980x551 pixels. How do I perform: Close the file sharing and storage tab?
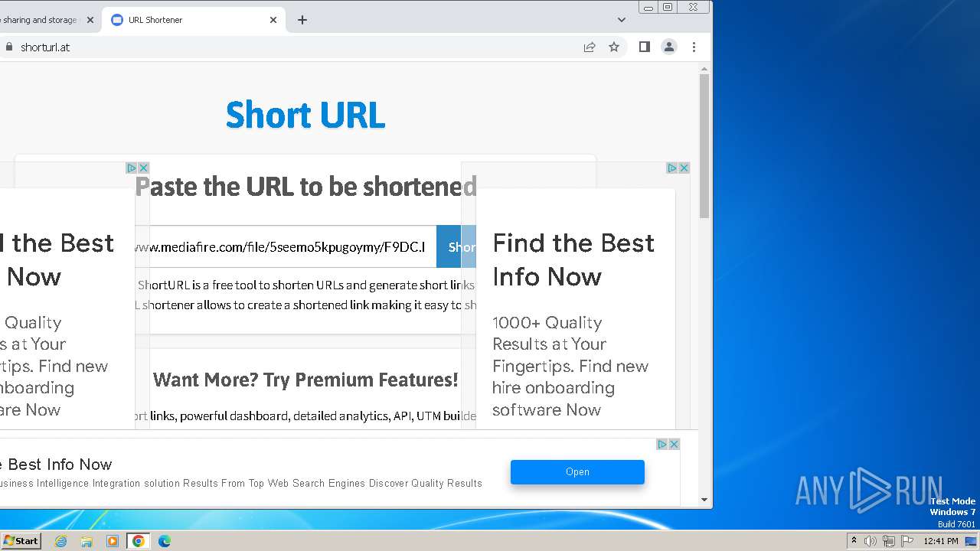pos(90,20)
